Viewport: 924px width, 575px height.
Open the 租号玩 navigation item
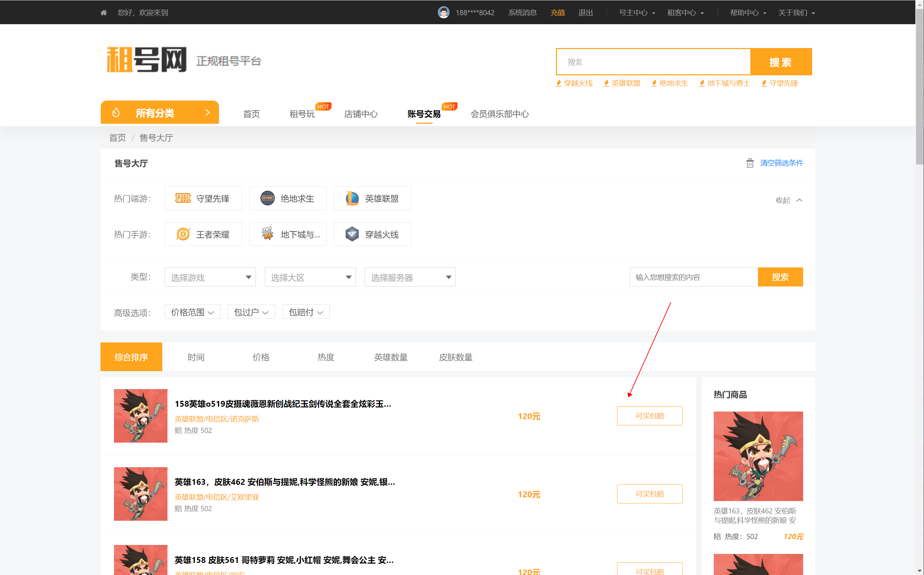(302, 114)
